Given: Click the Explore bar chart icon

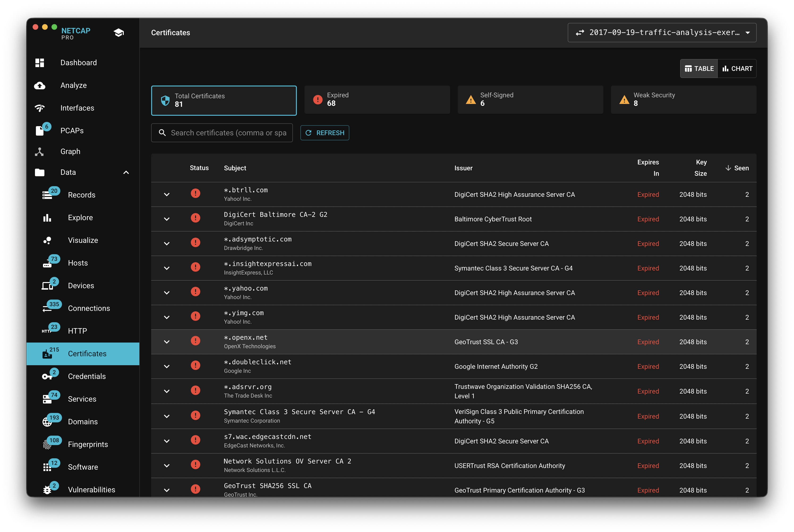Looking at the screenshot, I should [x=47, y=218].
